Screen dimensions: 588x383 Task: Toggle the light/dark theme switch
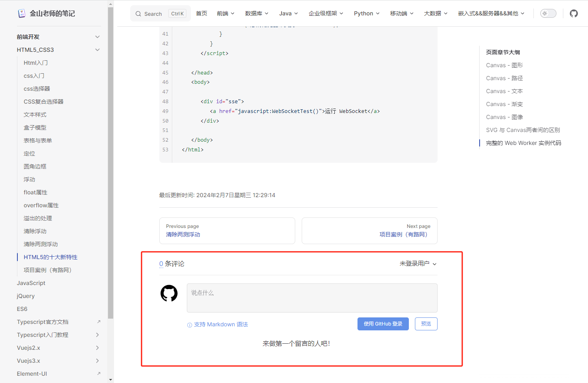coord(548,13)
